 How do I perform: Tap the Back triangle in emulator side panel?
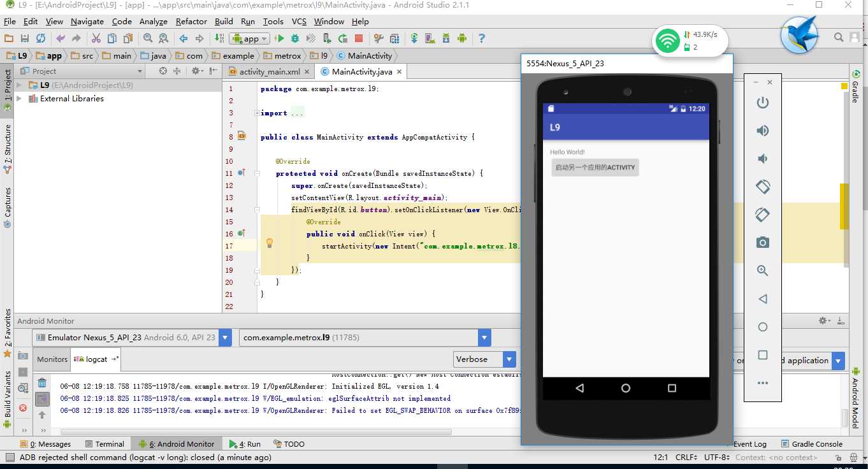pyautogui.click(x=763, y=299)
